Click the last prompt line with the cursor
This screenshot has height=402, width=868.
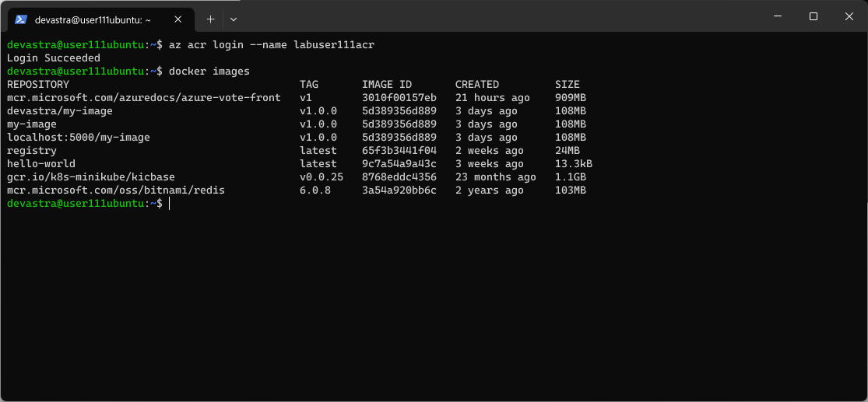click(x=89, y=204)
